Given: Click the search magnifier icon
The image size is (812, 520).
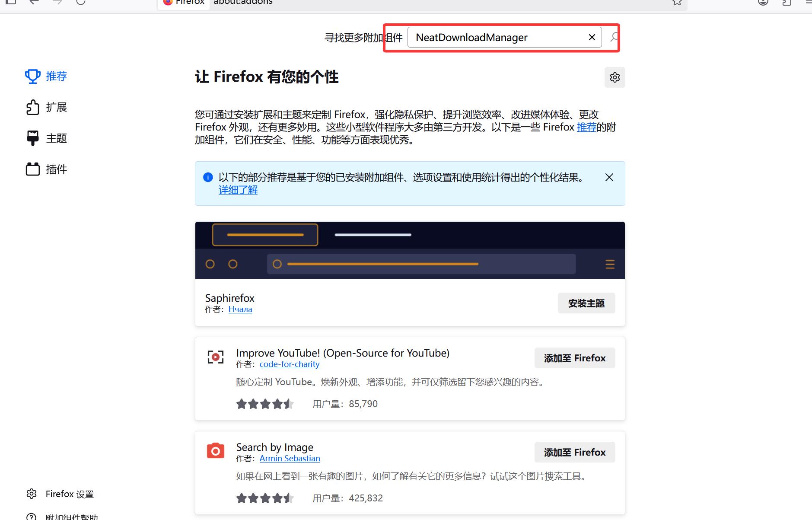Looking at the screenshot, I should pos(614,37).
